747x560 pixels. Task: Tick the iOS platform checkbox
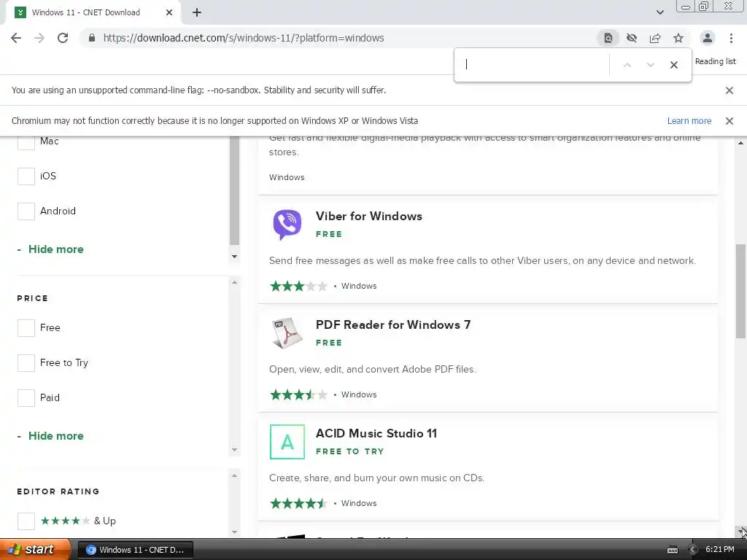[26, 176]
